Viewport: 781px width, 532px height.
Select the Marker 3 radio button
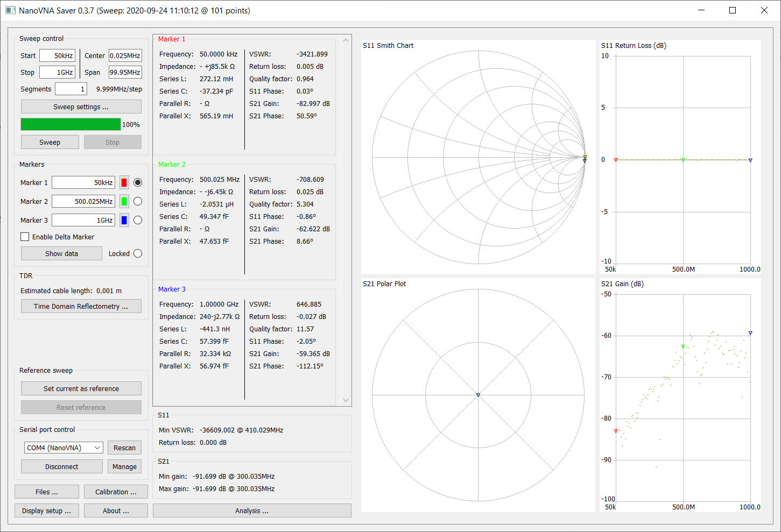[x=138, y=220]
